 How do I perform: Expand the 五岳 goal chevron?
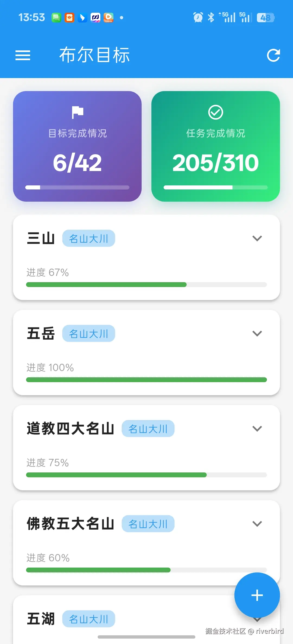click(x=257, y=333)
